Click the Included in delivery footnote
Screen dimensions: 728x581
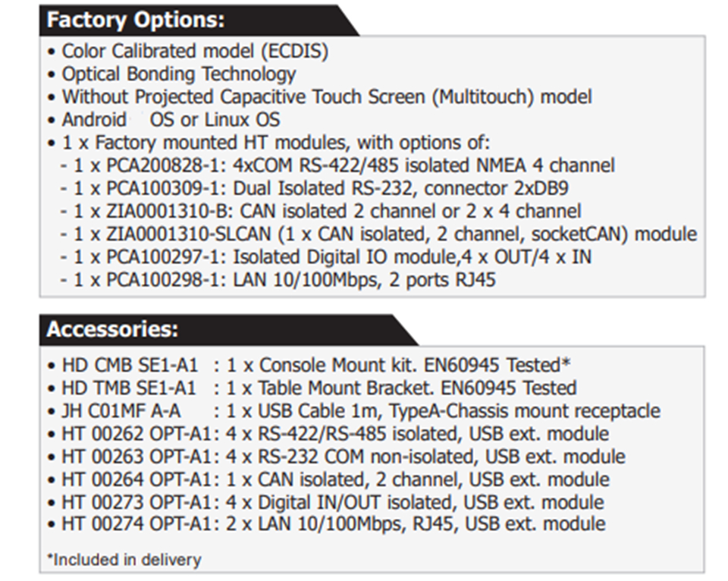coord(124,561)
